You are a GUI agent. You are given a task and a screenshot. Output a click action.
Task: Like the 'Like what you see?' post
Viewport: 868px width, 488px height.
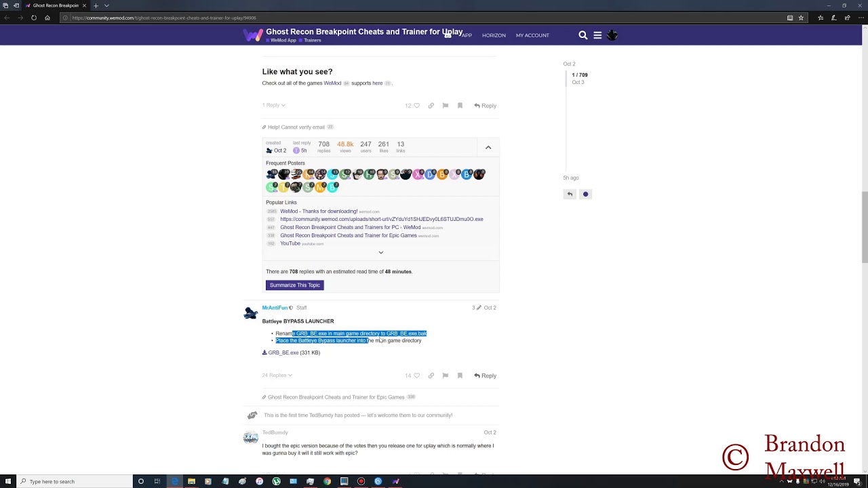click(x=416, y=106)
